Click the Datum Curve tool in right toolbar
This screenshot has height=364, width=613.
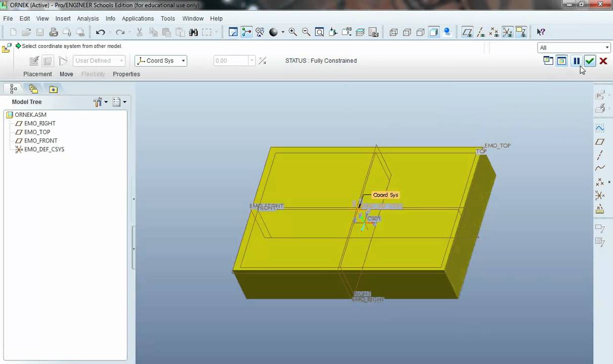pos(600,168)
